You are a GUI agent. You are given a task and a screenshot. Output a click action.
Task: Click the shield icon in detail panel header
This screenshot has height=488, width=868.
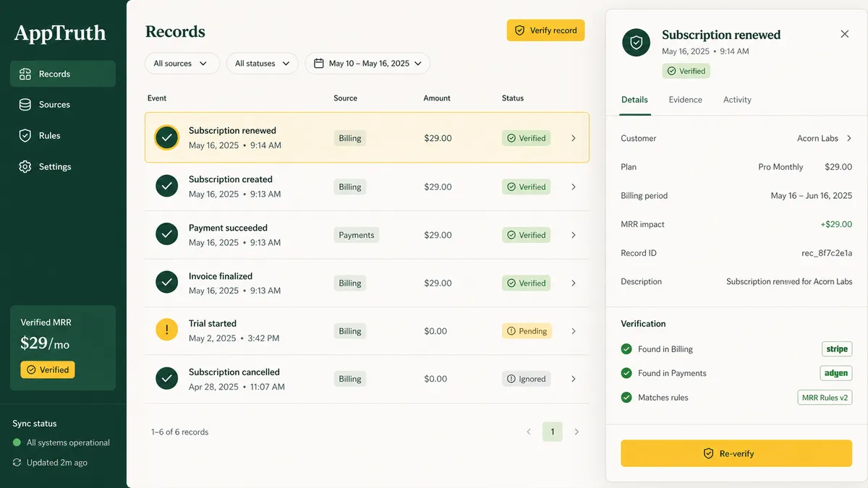(636, 43)
